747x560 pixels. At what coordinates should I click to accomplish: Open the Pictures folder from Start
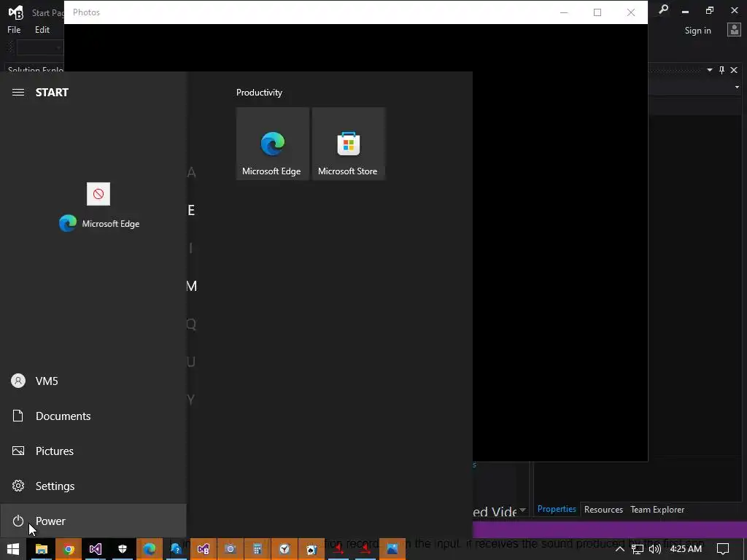pyautogui.click(x=93, y=451)
